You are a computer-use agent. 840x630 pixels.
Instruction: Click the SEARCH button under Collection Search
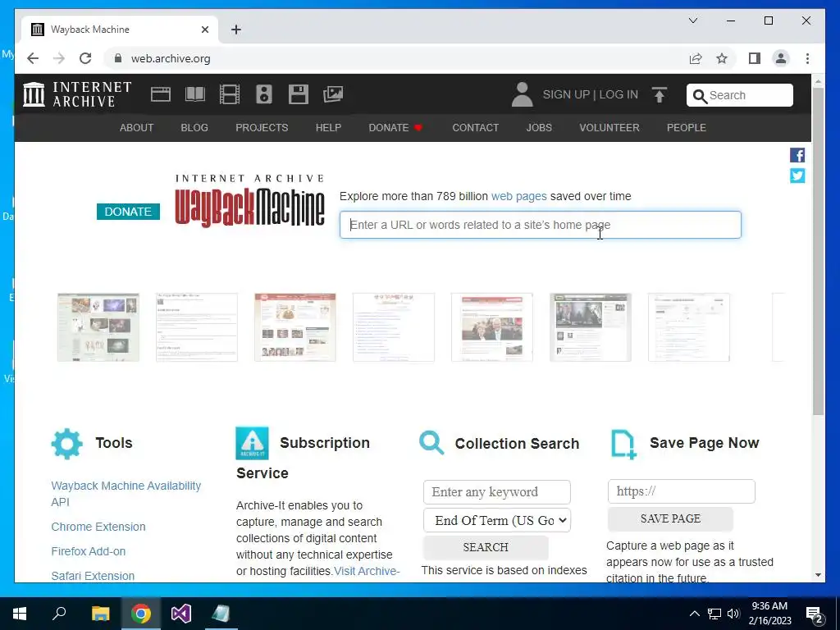click(x=486, y=547)
